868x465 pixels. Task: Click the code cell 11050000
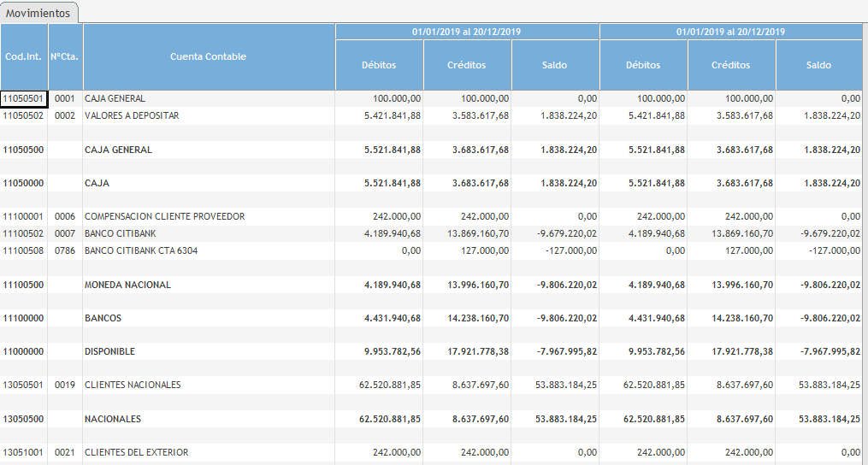click(24, 183)
